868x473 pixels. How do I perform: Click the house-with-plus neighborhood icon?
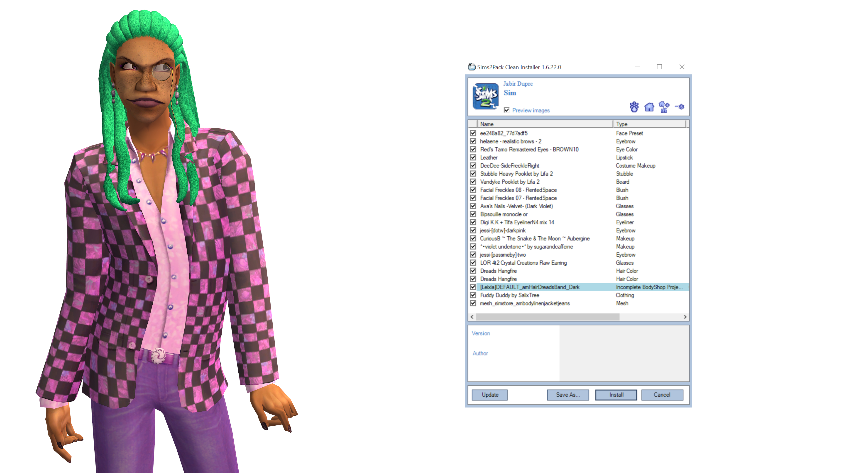(x=664, y=107)
